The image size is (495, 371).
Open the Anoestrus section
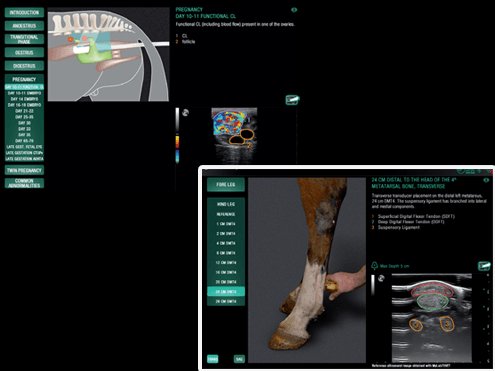pyautogui.click(x=24, y=26)
